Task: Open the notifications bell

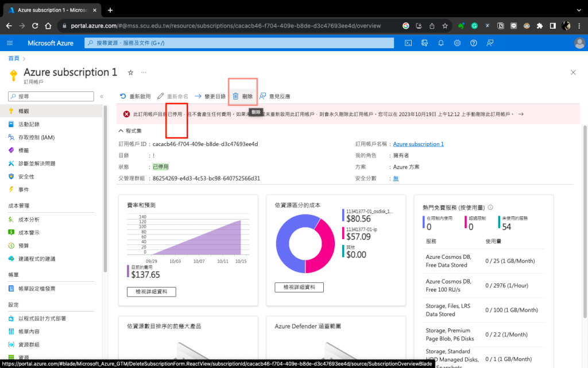Action: (x=440, y=43)
